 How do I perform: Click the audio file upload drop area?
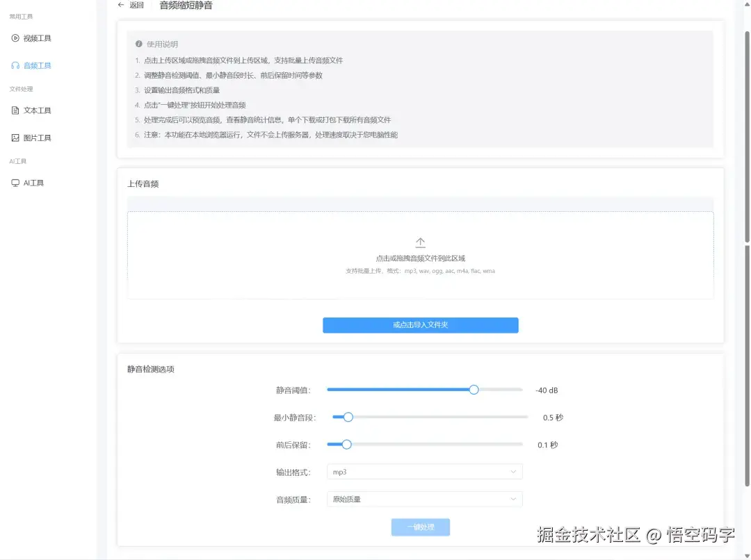[x=420, y=255]
